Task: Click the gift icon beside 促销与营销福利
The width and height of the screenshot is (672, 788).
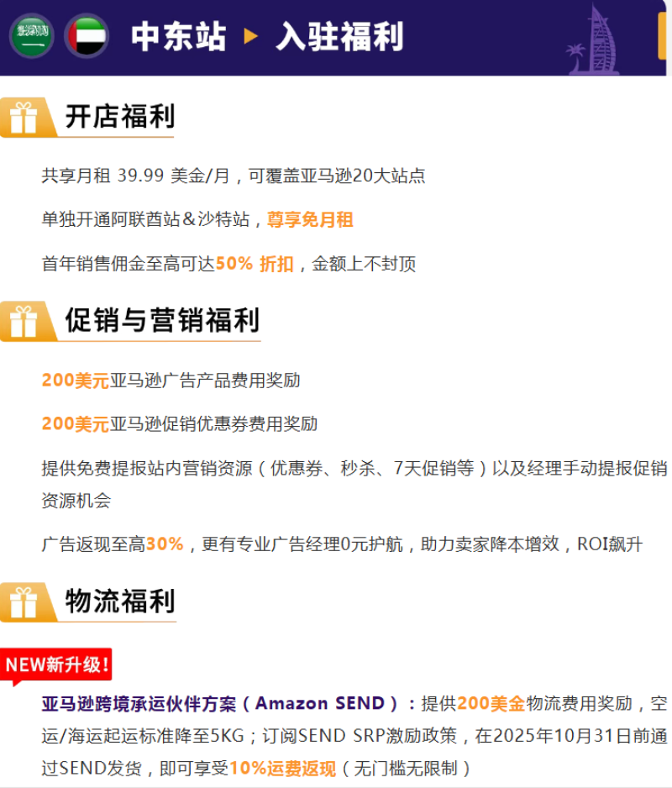Action: click(x=24, y=321)
